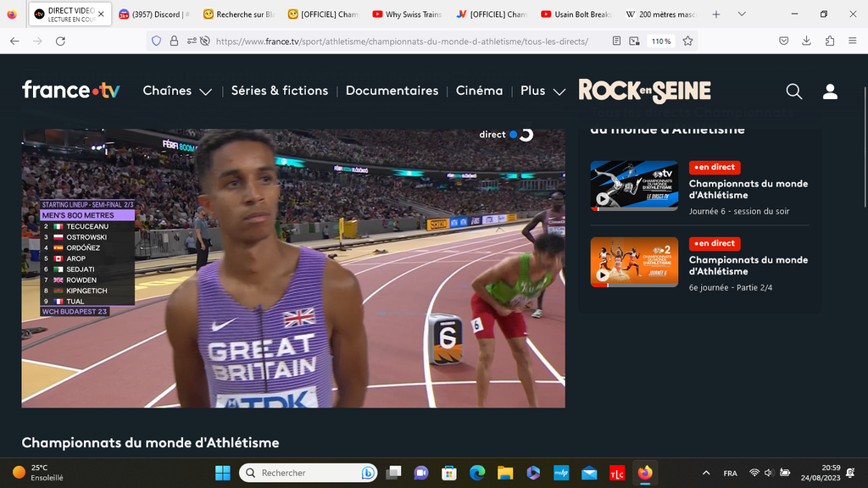868x488 pixels.
Task: Click the Championnats du monde d'Athlétisme heading
Action: (x=150, y=442)
